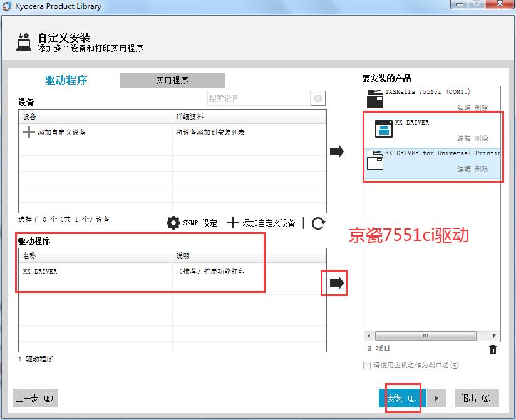Click the SNMP settings gear icon
This screenshot has height=420, width=516.
[173, 223]
